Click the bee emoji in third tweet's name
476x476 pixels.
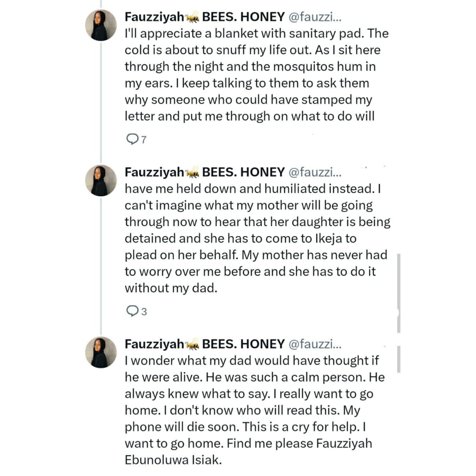[x=193, y=345]
